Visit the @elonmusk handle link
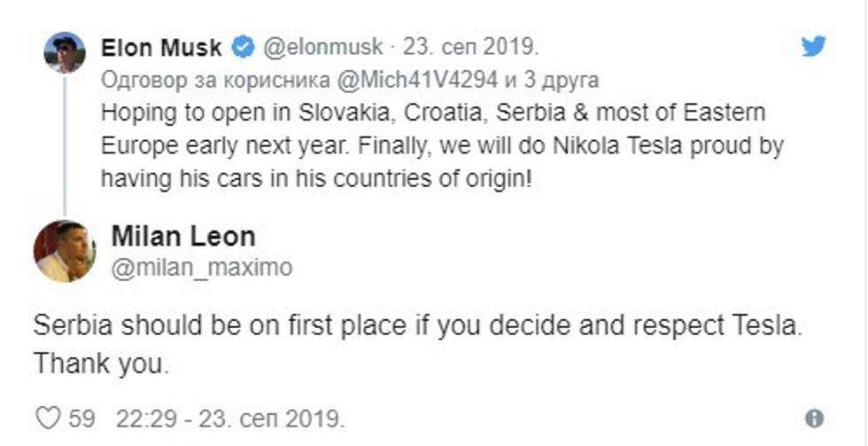 pyautogui.click(x=322, y=47)
